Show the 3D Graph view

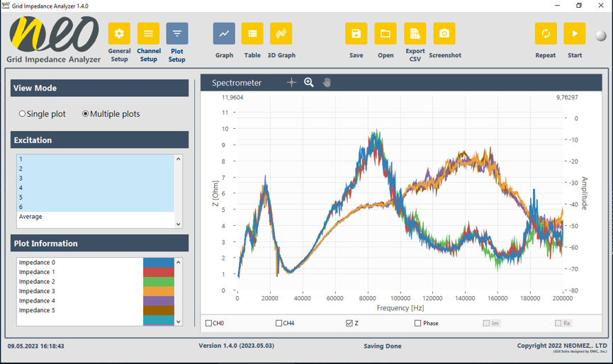[281, 34]
